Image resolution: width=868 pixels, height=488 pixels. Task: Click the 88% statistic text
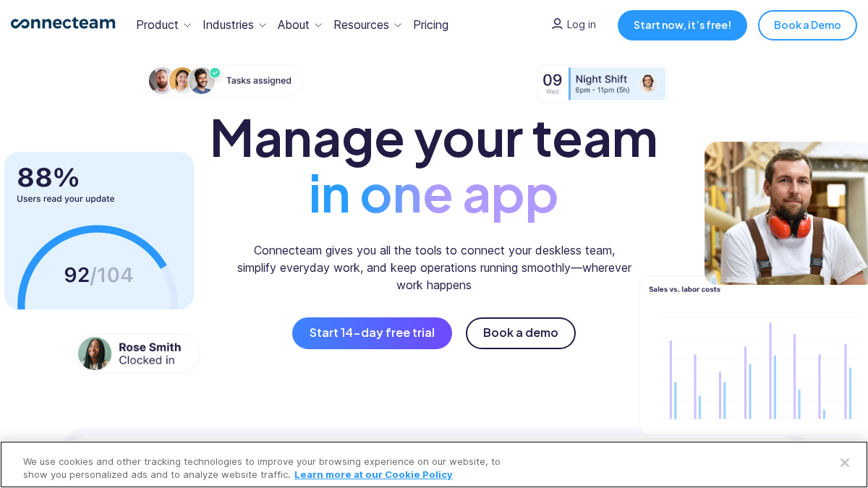[x=48, y=177]
